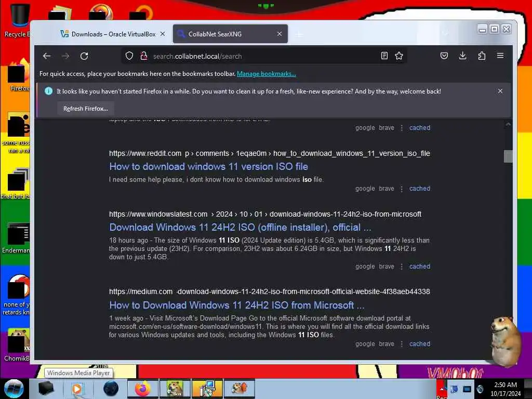Screen dimensions: 532x399
Task: Click the page scrollbar thumb
Action: (x=508, y=156)
